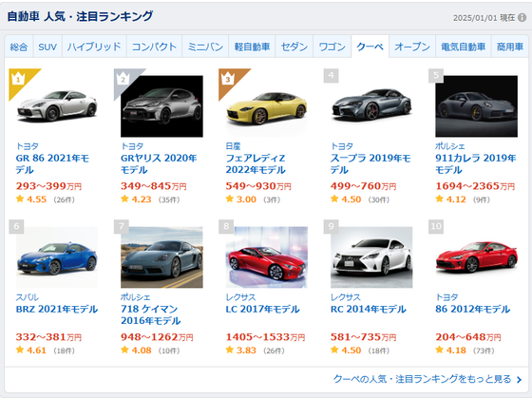Click the 293～399万円 price
This screenshot has height=398, width=532.
click(48, 186)
